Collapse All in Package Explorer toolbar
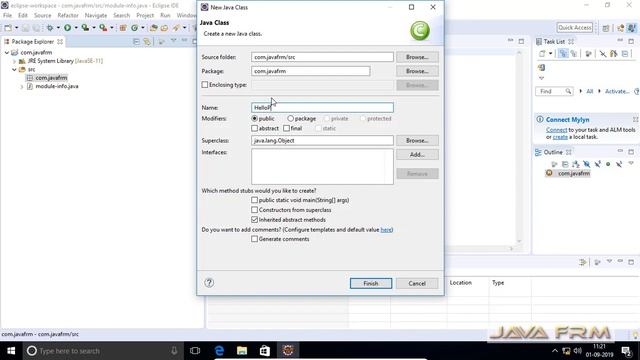The width and height of the screenshot is (640, 360). 136,42
